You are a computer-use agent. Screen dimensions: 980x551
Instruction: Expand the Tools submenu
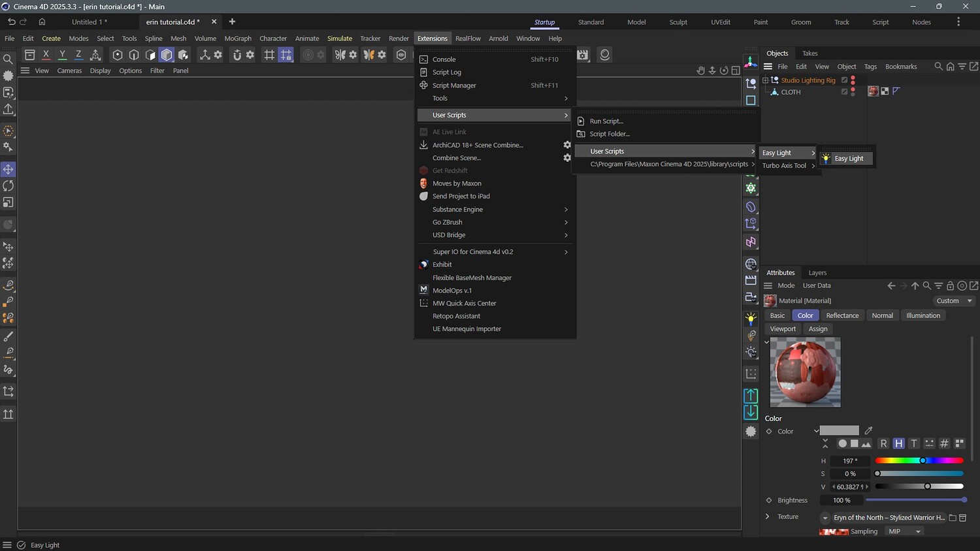[495, 99]
